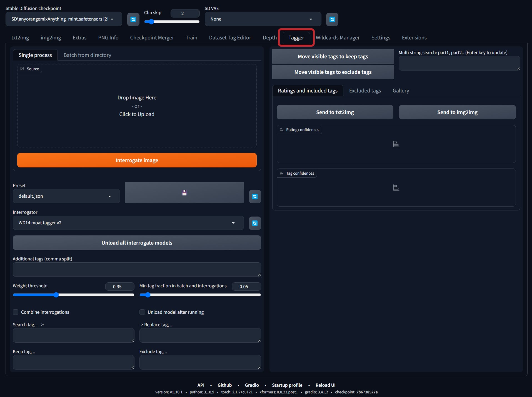
Task: Open the Github footer link
Action: click(x=224, y=385)
